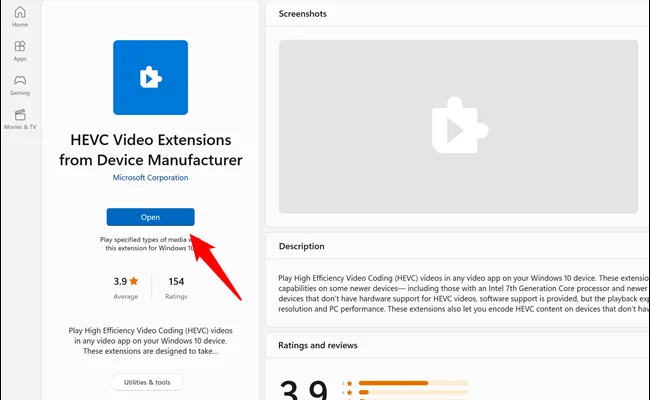Click the 154 Ratings count
Image resolution: width=650 pixels, height=400 pixels.
(x=176, y=287)
